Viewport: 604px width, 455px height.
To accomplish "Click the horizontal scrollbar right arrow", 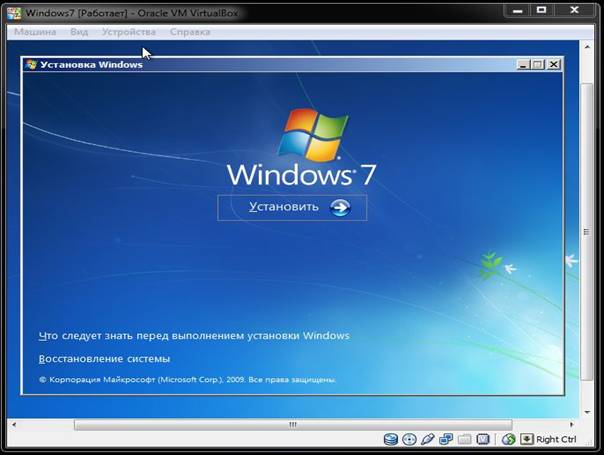I will [572, 425].
